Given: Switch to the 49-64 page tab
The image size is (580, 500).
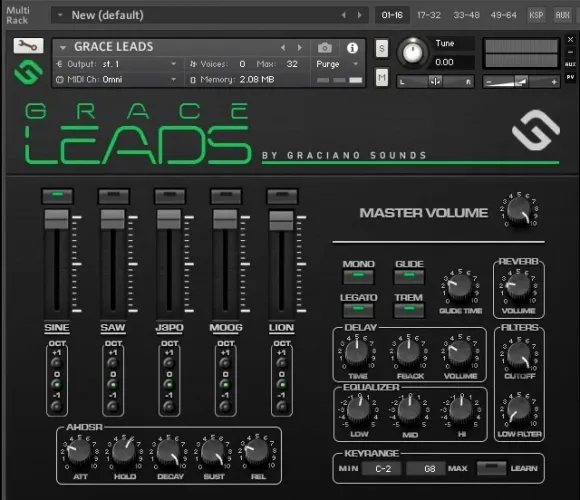Looking at the screenshot, I should (503, 15).
